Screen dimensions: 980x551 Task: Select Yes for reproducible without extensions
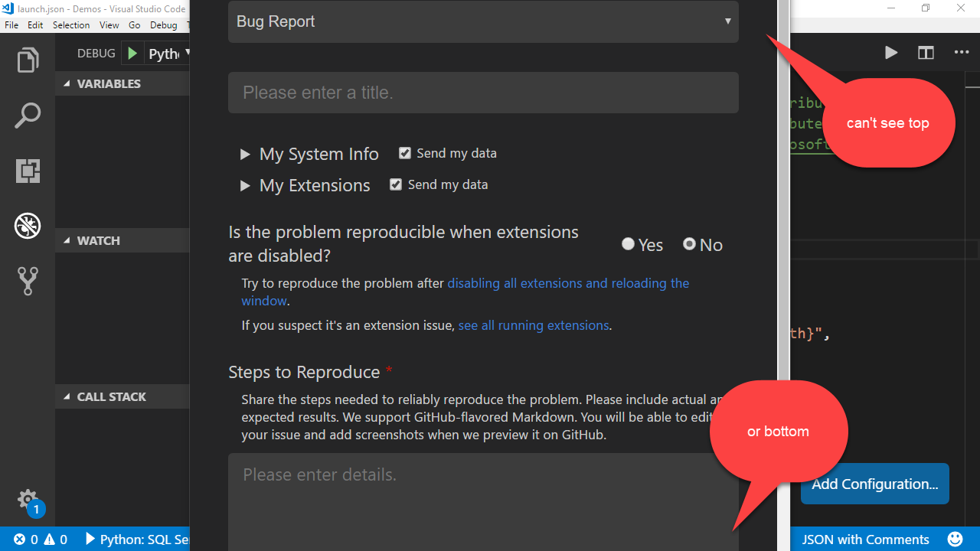tap(628, 243)
